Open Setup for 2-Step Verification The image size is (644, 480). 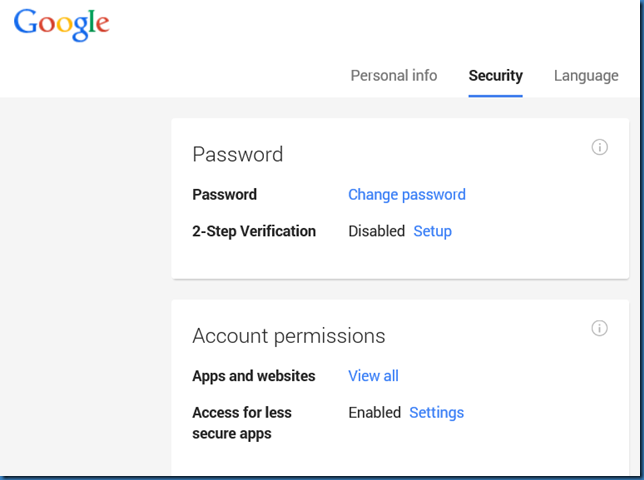pyautogui.click(x=433, y=231)
